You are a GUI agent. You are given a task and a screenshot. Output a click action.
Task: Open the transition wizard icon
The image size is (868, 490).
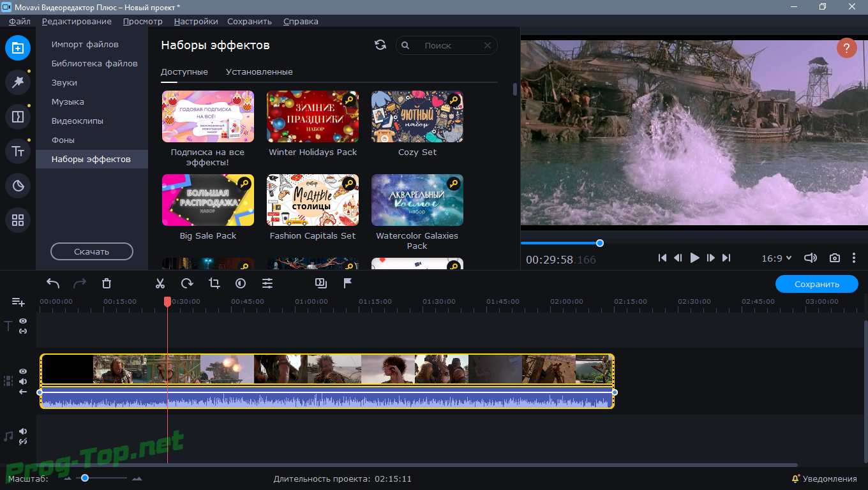coord(321,283)
